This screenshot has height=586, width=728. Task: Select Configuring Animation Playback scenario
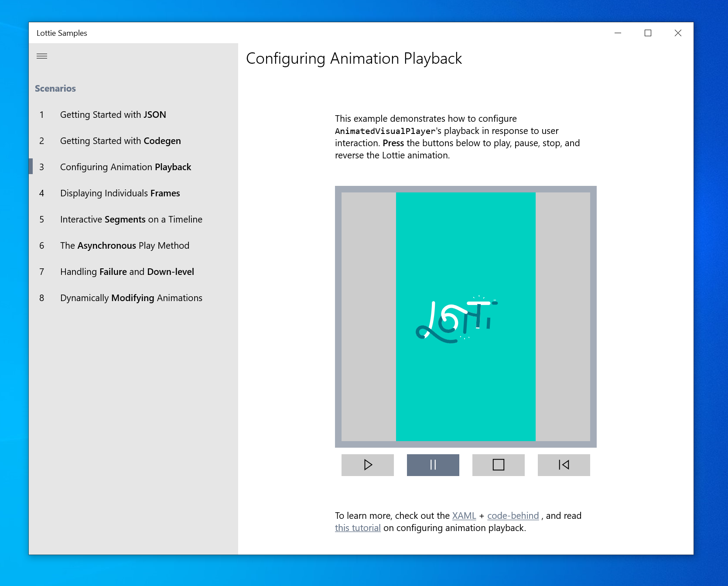pyautogui.click(x=133, y=167)
